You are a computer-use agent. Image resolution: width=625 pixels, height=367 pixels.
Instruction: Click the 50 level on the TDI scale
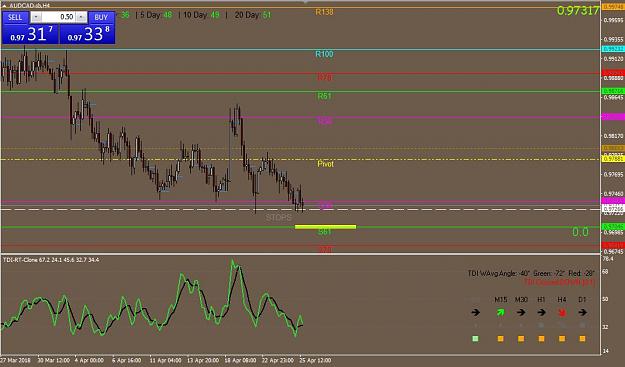tap(605, 299)
